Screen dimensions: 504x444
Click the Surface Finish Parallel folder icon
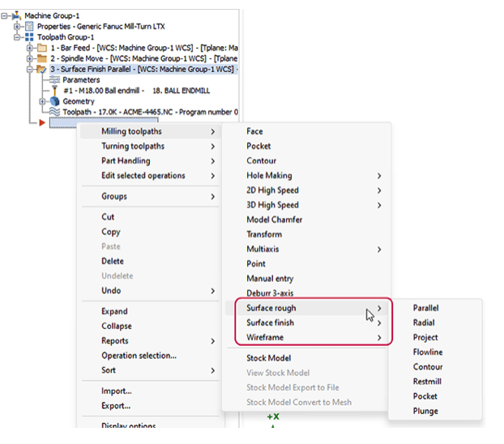[42, 70]
